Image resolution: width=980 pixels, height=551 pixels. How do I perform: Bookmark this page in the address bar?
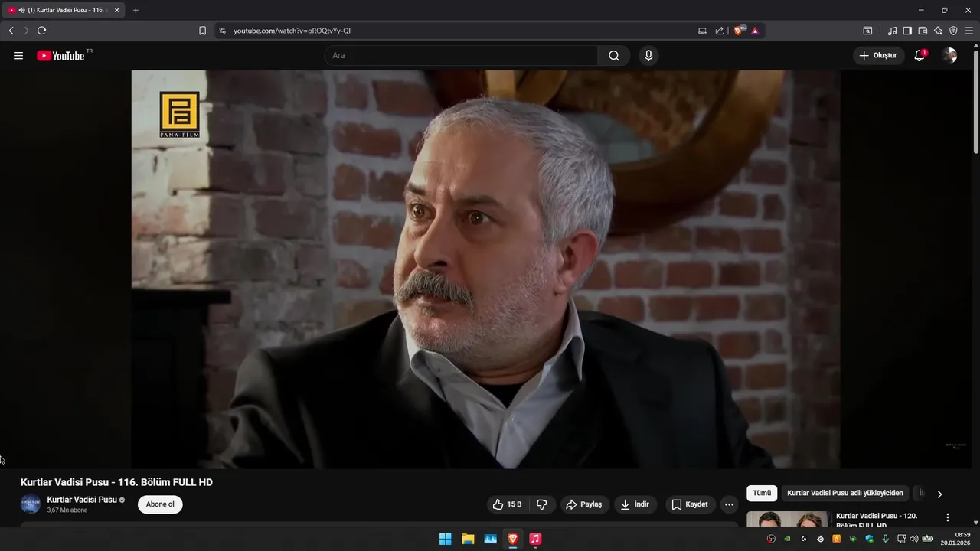point(202,31)
